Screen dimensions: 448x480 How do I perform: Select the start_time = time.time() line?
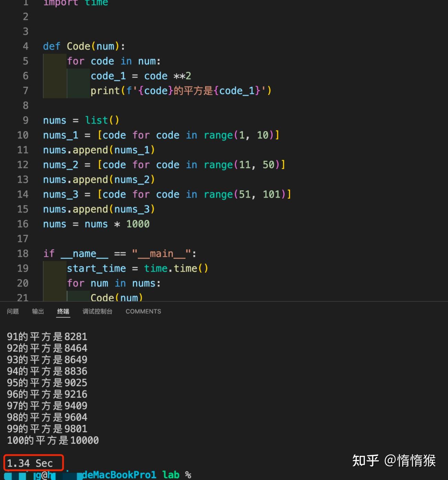(137, 268)
